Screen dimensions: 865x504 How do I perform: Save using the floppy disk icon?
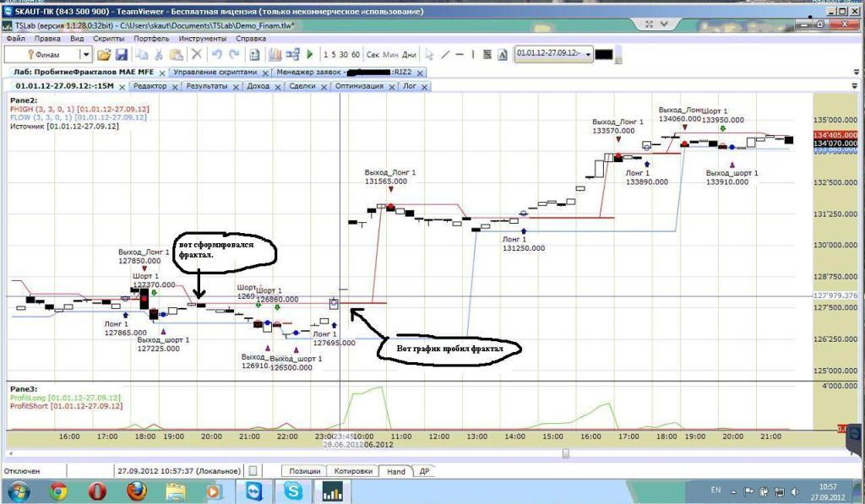pyautogui.click(x=122, y=54)
